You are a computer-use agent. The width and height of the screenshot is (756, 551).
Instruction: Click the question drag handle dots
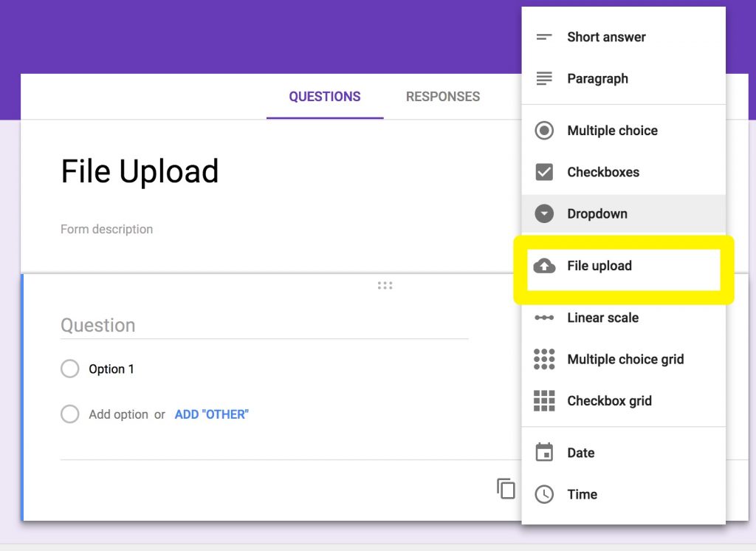[x=385, y=286]
